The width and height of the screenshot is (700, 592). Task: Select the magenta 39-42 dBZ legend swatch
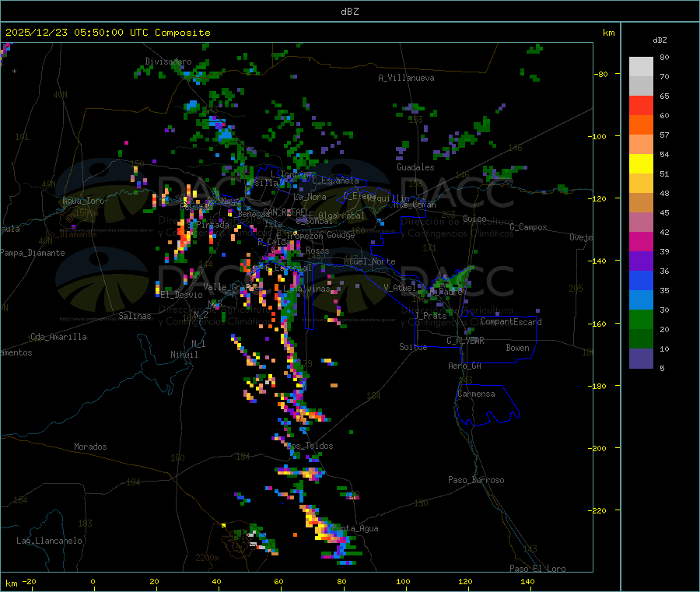pyautogui.click(x=641, y=241)
